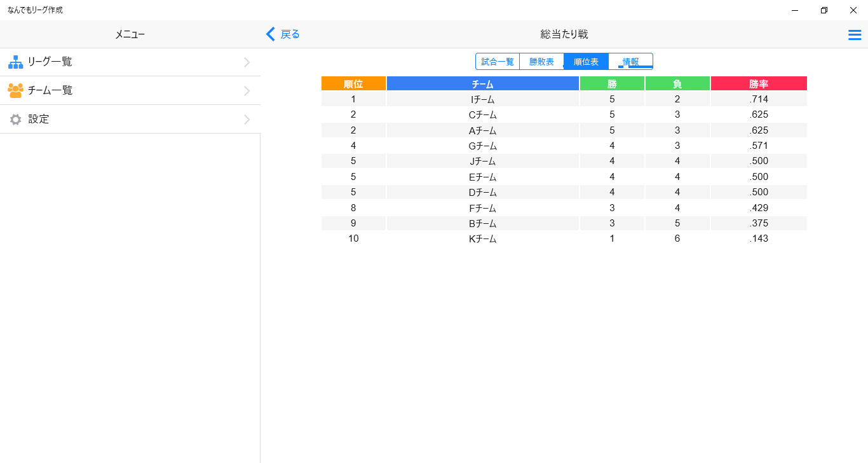This screenshot has width=868, height=463.
Task: Click the green 勝 column header
Action: (612, 84)
